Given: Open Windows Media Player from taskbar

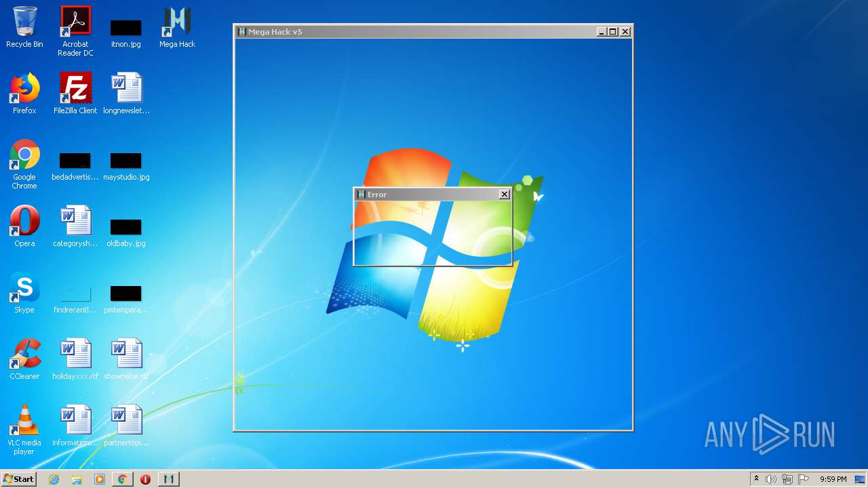Looking at the screenshot, I should click(x=100, y=479).
